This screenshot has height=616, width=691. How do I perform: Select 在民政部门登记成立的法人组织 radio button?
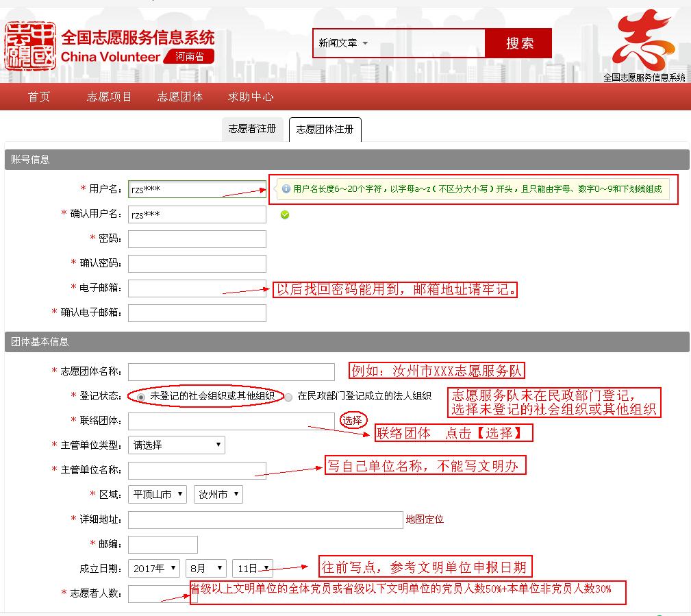pos(288,397)
